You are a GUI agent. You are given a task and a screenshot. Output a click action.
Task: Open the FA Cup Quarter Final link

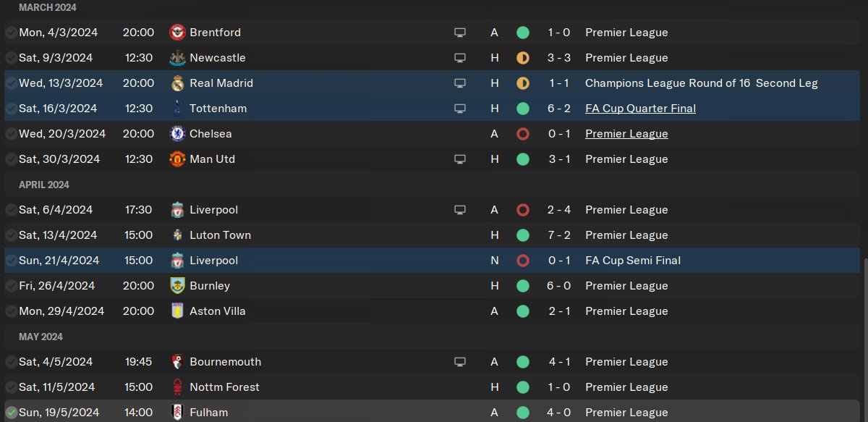[640, 109]
